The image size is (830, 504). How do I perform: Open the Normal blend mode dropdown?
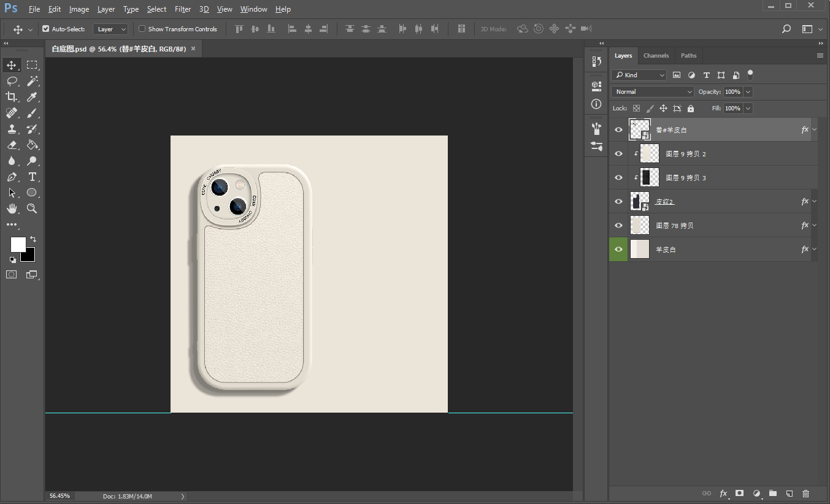(652, 91)
